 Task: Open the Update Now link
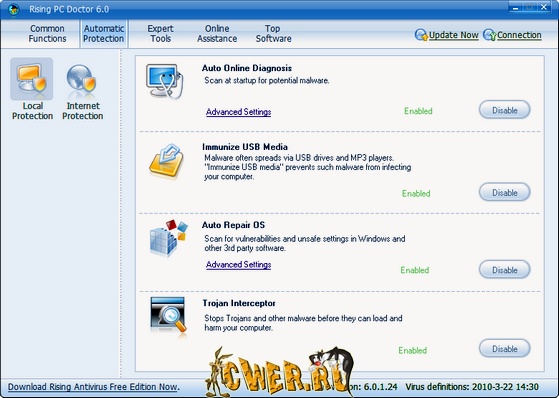pos(453,35)
